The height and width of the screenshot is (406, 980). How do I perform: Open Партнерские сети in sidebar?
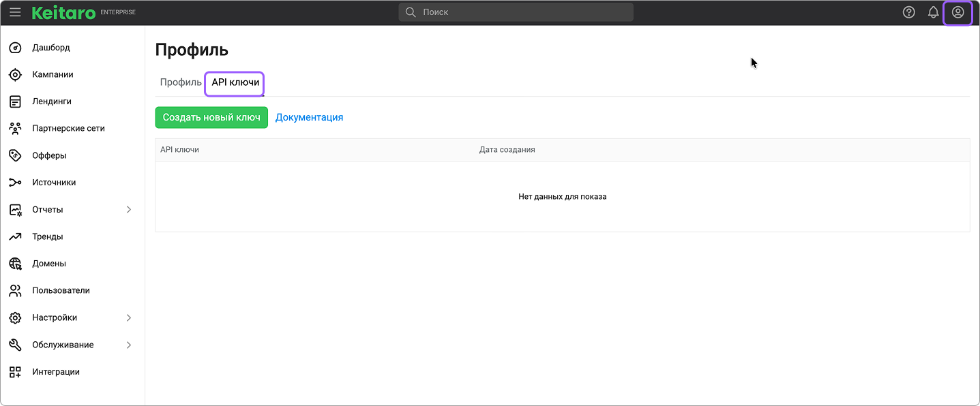(68, 128)
